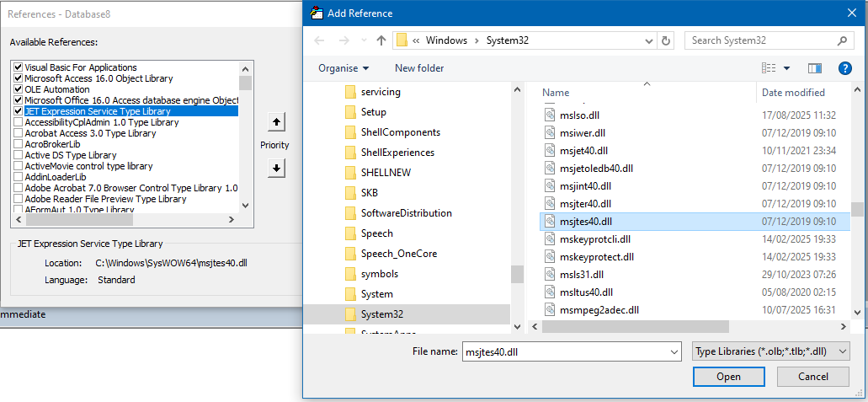Image resolution: width=868 pixels, height=402 pixels.
Task: Select the msjetoledb40.dll file icon
Action: click(550, 169)
